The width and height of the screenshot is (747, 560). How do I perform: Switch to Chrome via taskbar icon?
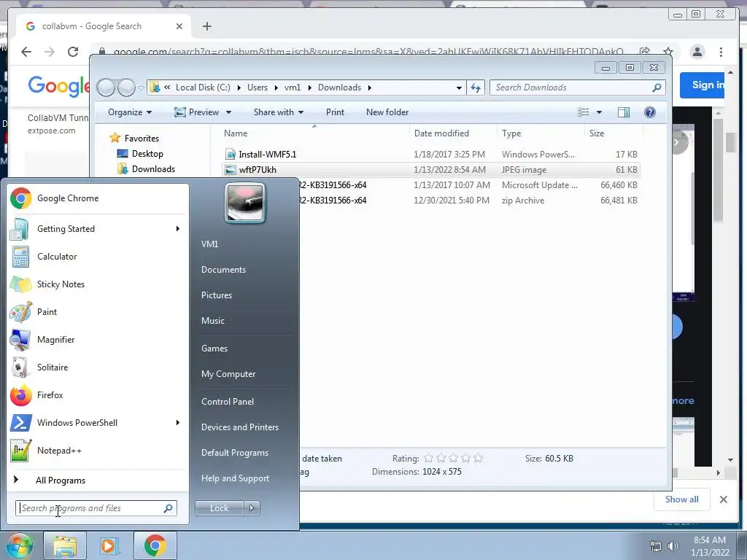coord(155,545)
